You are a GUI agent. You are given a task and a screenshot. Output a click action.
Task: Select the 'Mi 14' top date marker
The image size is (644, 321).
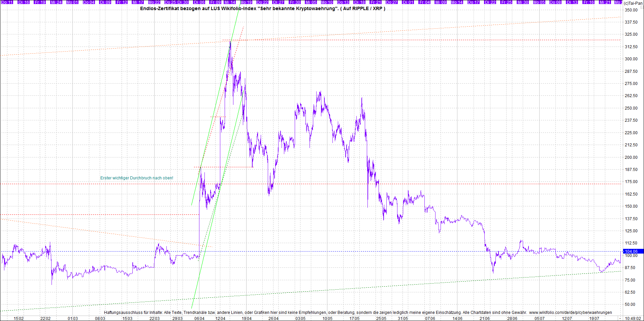point(230,2)
